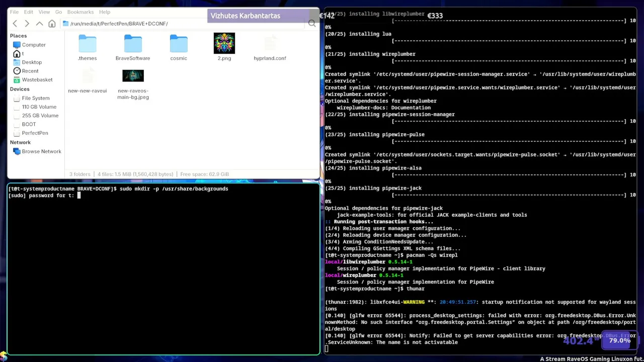Select 110 GB Volume device
The height and width of the screenshot is (362, 644).
click(39, 107)
